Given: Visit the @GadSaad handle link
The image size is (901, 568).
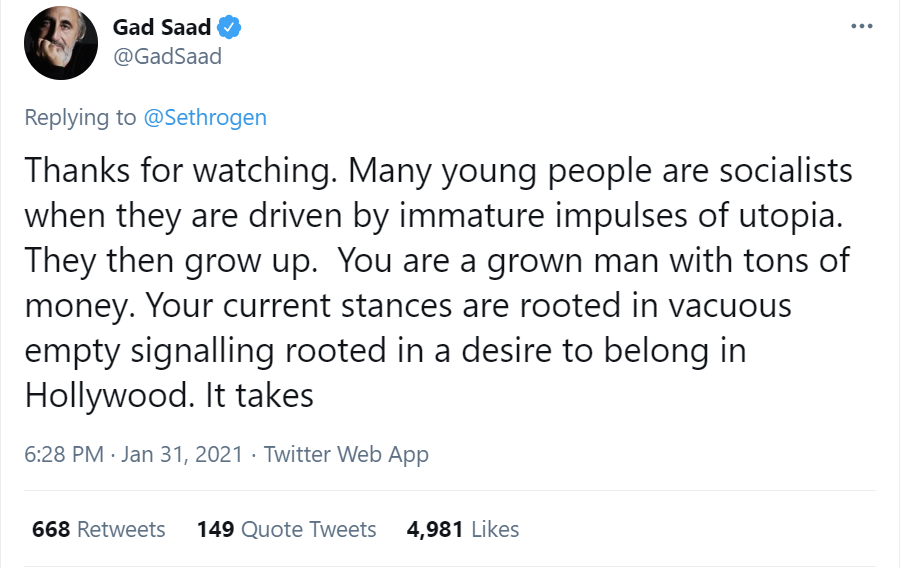Looking at the screenshot, I should tap(167, 56).
